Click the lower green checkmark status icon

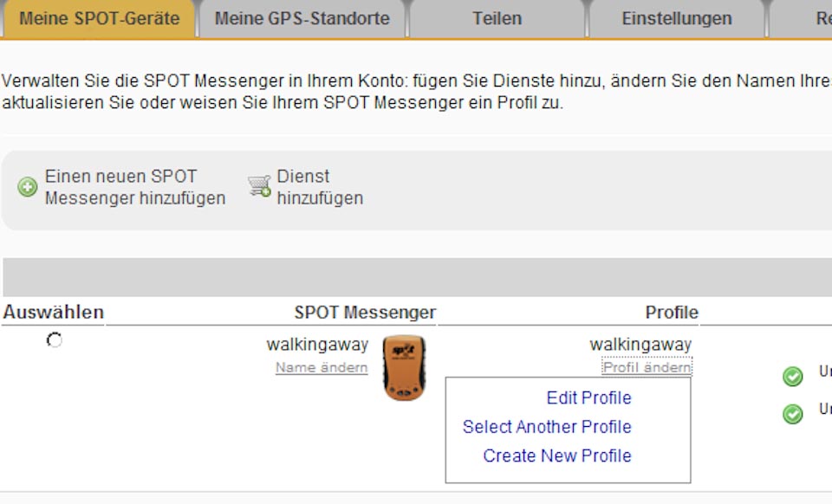[x=792, y=414]
